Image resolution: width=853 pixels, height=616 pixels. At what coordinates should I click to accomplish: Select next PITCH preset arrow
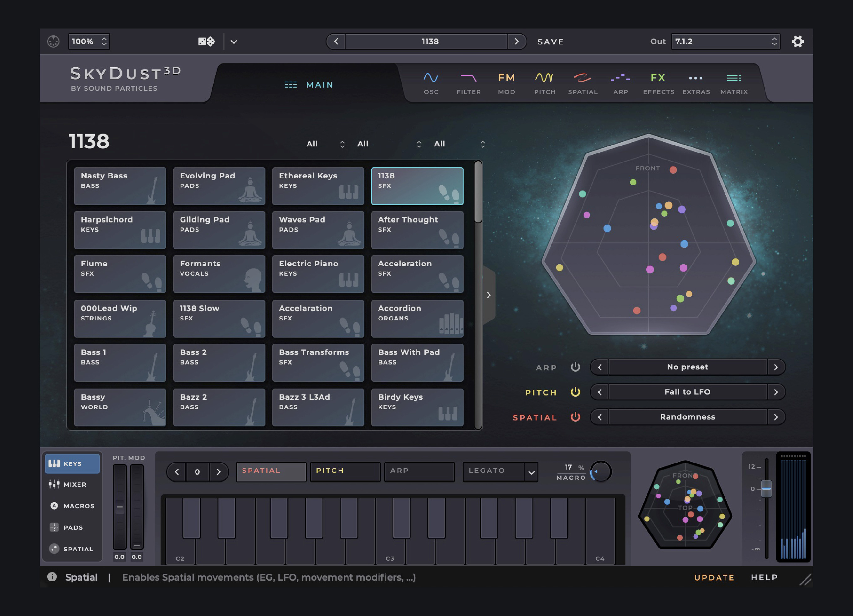tap(776, 392)
